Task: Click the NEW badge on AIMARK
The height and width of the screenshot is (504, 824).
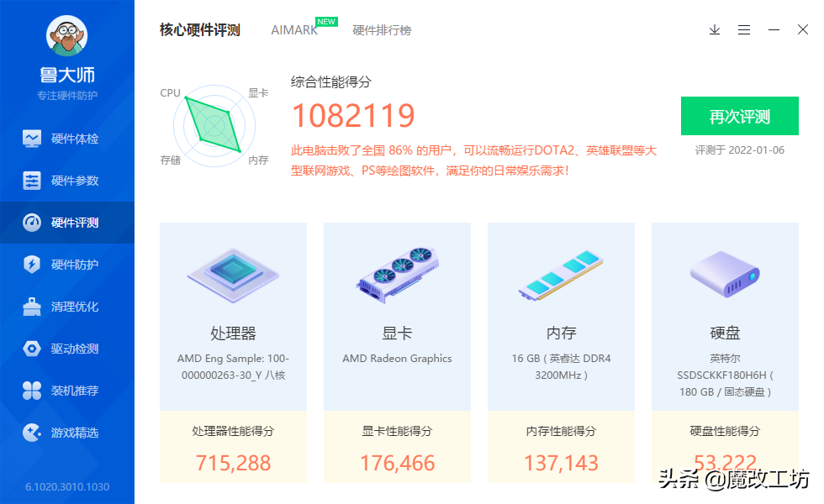Action: (x=326, y=22)
